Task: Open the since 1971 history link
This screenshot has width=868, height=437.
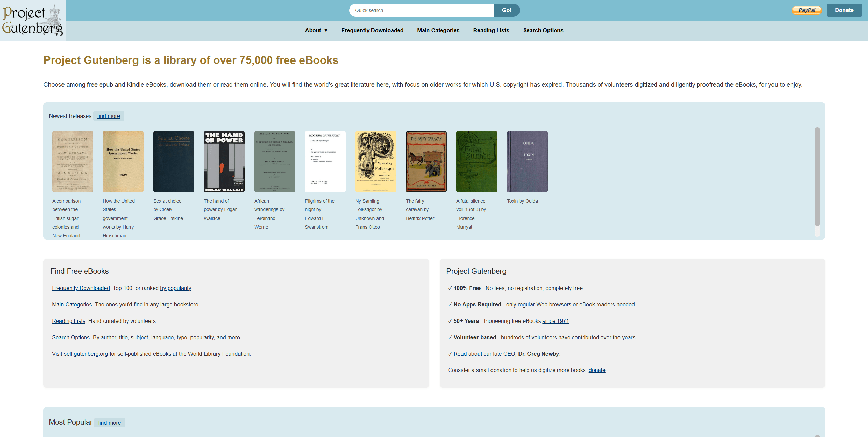Action: coord(555,321)
